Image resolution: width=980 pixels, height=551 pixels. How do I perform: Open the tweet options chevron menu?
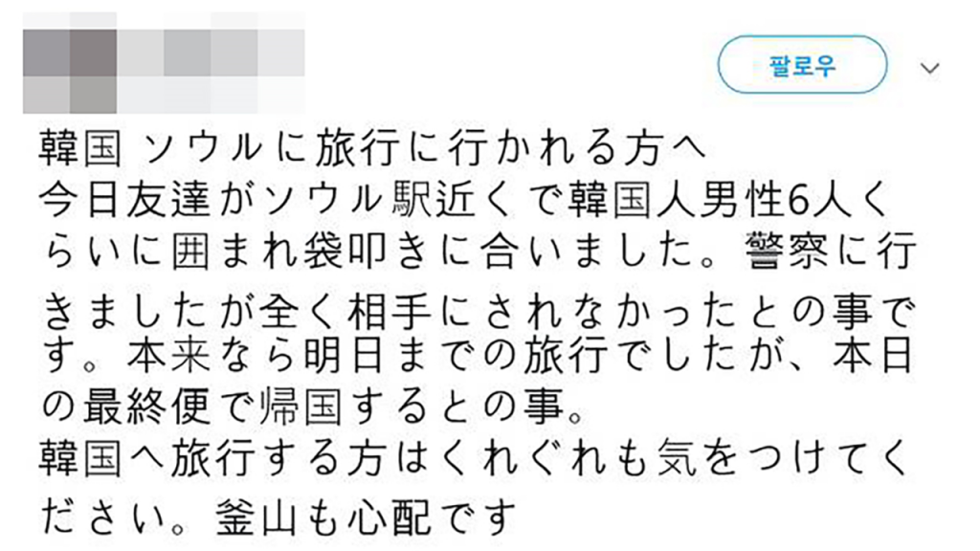point(928,68)
